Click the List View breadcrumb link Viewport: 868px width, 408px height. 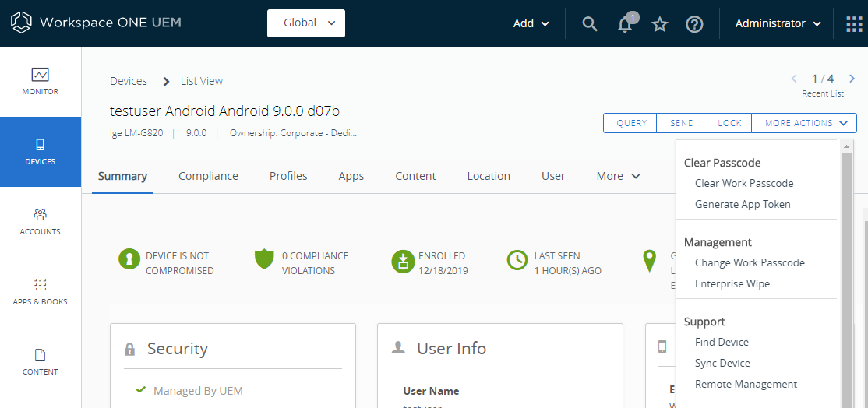[x=202, y=81]
